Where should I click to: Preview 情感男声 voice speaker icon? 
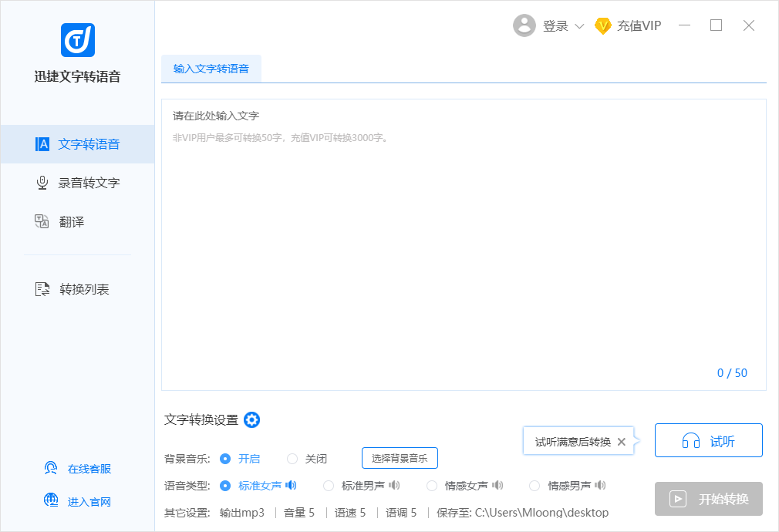(600, 485)
